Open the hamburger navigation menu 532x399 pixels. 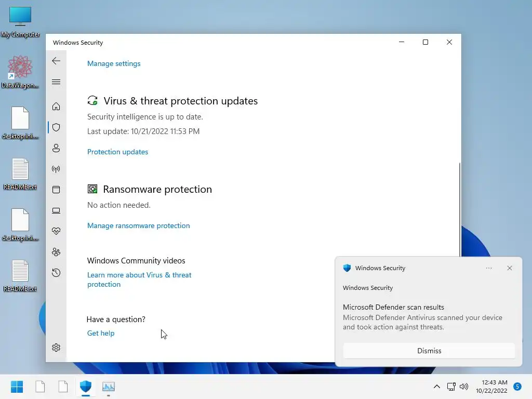pyautogui.click(x=56, y=82)
